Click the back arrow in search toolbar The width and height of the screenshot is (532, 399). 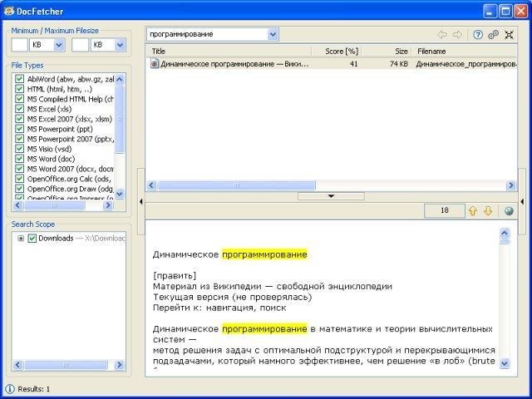(x=441, y=34)
